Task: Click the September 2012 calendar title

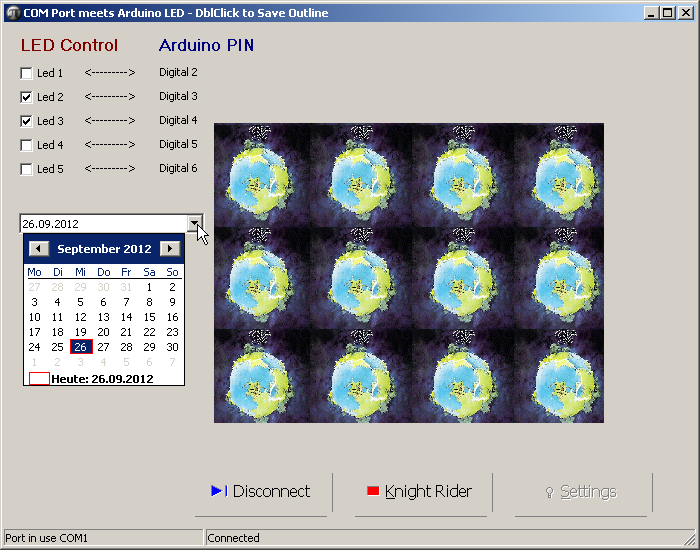Action: click(104, 249)
